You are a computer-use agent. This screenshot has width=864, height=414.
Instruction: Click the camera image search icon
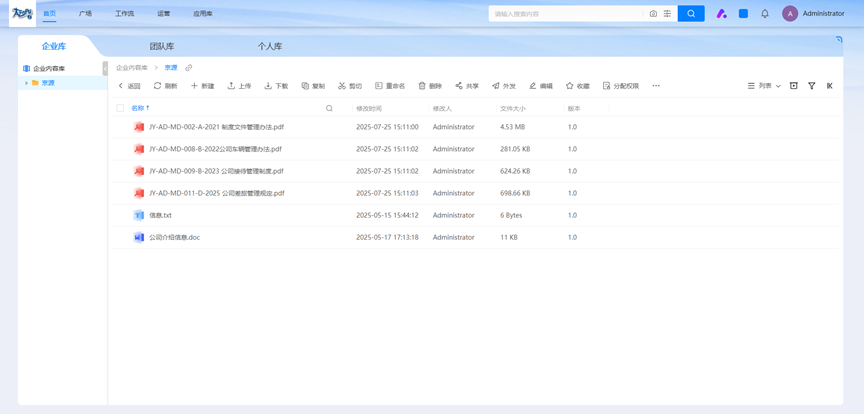(654, 14)
